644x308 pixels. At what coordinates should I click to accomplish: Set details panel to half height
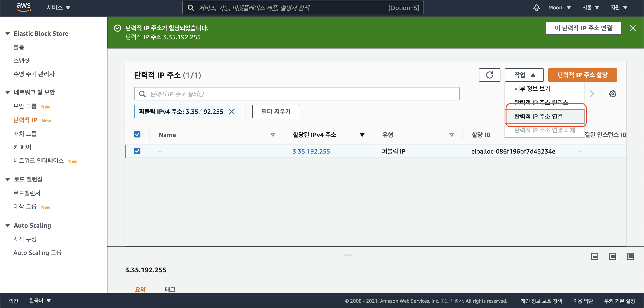pos(612,256)
